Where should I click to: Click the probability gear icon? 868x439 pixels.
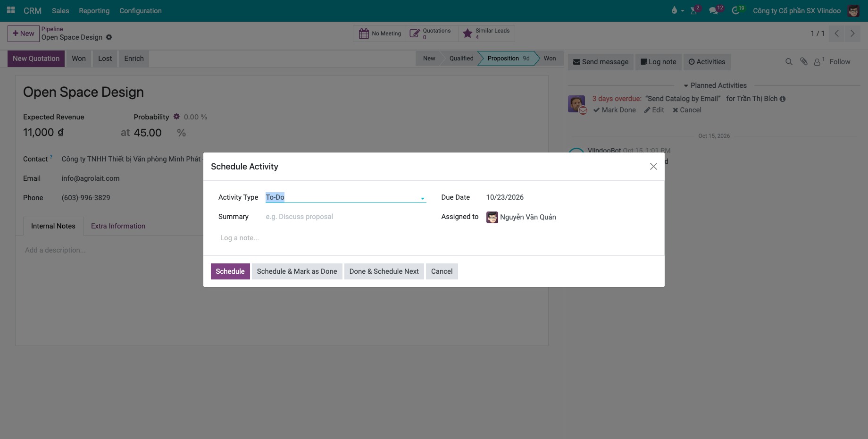pyautogui.click(x=176, y=117)
